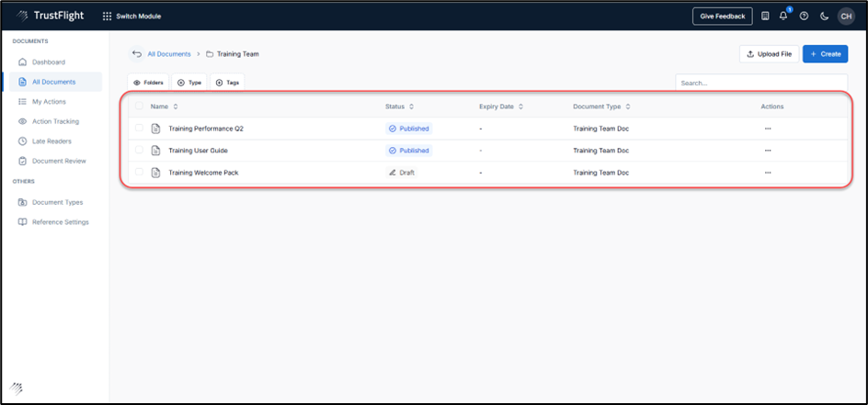Go to Document Review in sidebar
The width and height of the screenshot is (868, 405).
coord(59,161)
